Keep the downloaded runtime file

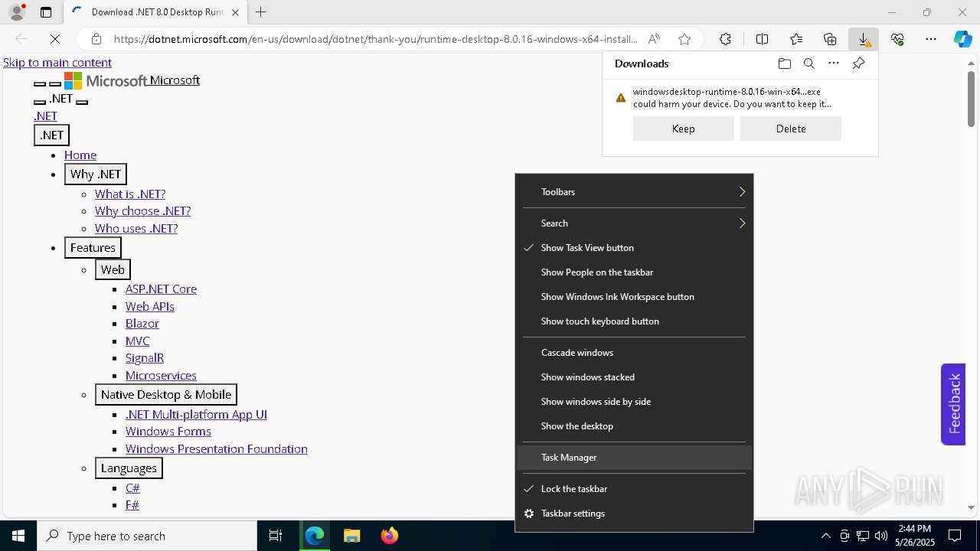pos(684,129)
